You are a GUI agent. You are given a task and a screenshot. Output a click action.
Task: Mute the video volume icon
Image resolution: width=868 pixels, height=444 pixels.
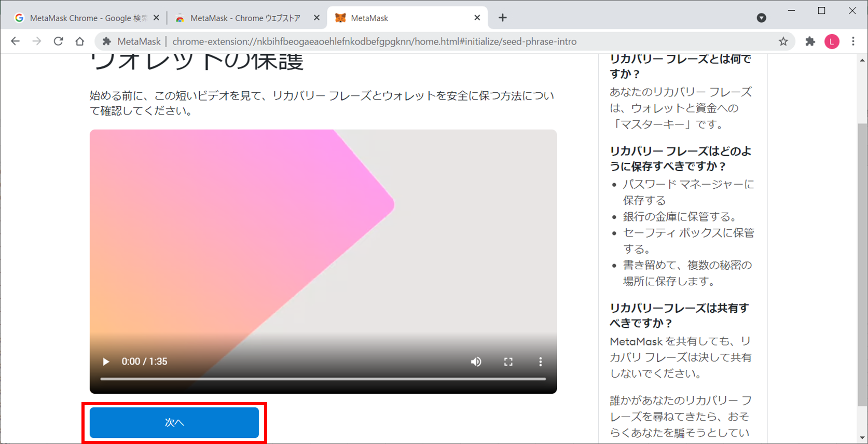(476, 362)
